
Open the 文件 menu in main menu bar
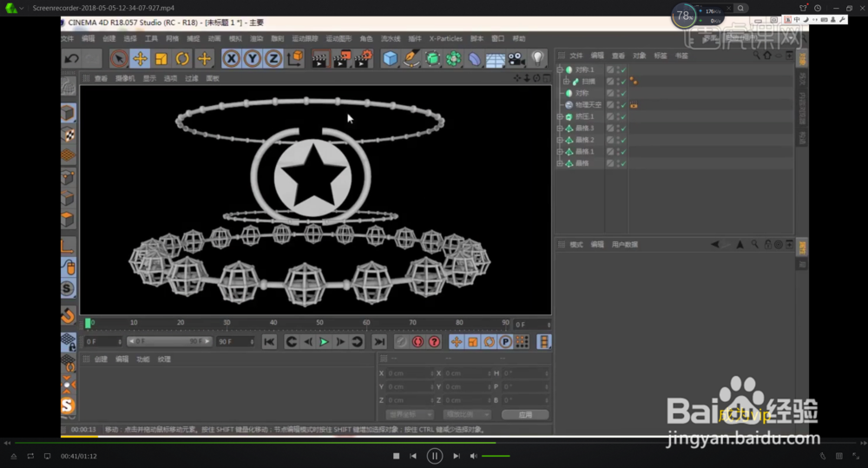[68, 39]
